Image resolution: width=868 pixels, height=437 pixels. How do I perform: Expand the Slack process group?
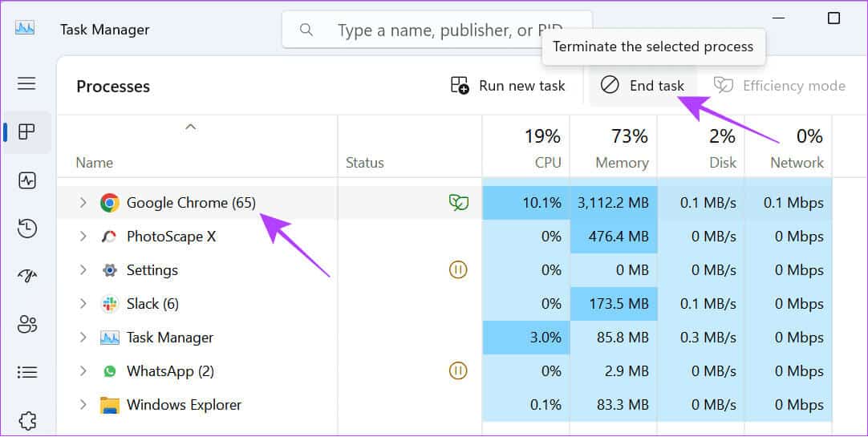point(83,304)
